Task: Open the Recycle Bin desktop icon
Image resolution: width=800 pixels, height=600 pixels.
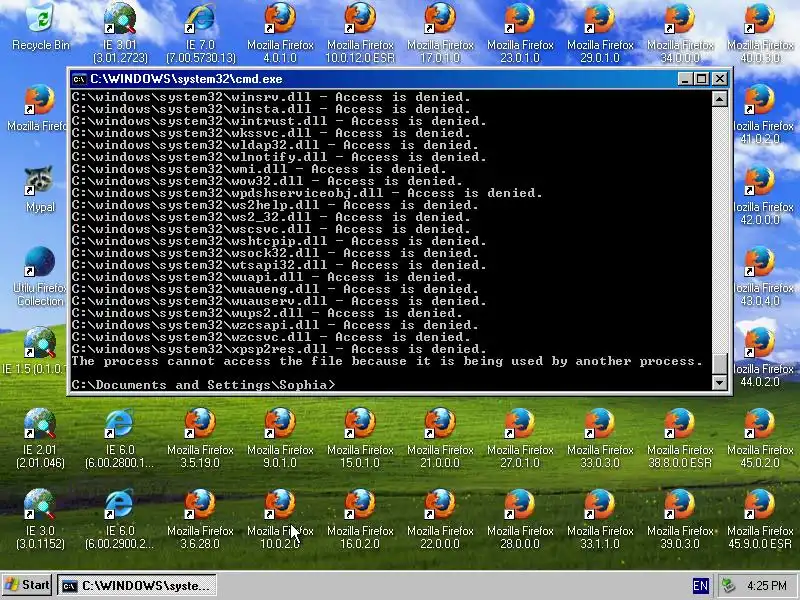Action: (40, 27)
